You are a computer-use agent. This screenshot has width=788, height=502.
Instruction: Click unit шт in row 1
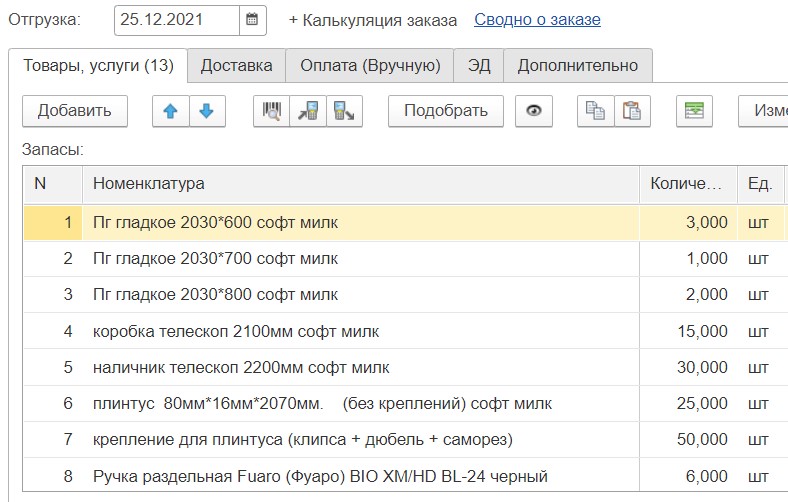point(760,223)
